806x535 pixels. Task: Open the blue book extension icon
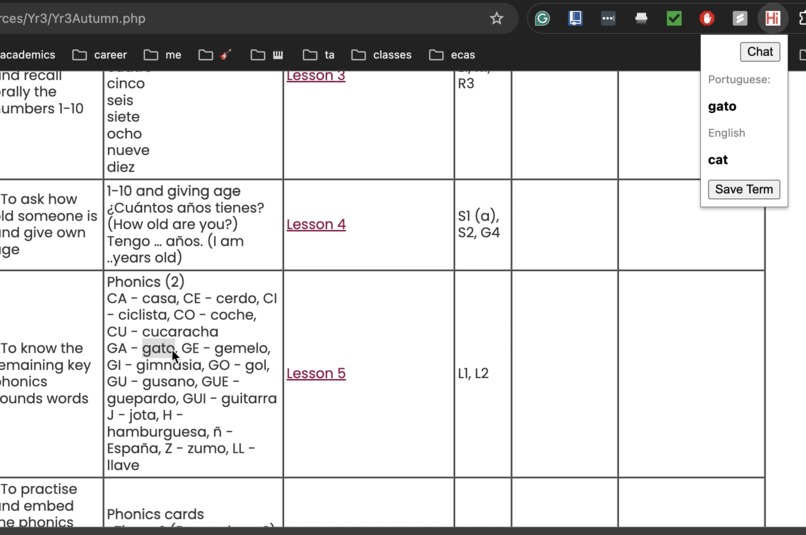pyautogui.click(x=575, y=19)
